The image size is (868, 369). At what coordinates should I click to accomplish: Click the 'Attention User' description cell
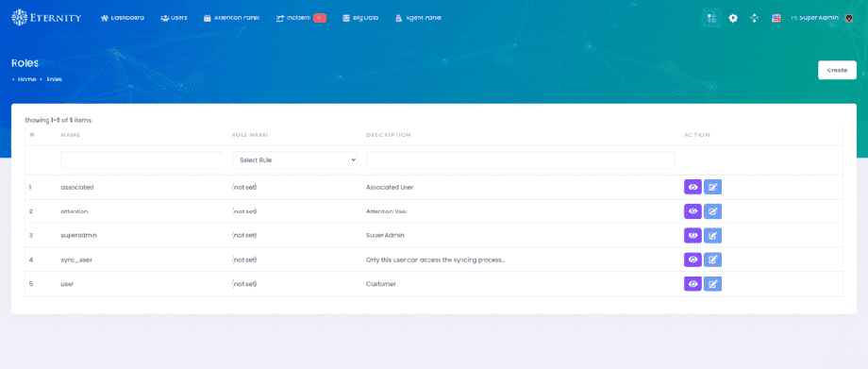[387, 211]
